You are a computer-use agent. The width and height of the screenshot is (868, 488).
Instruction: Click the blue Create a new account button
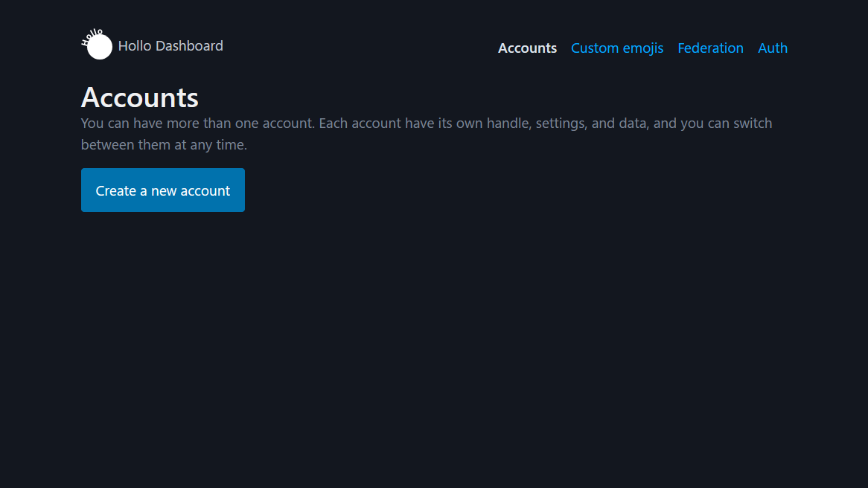coord(162,190)
